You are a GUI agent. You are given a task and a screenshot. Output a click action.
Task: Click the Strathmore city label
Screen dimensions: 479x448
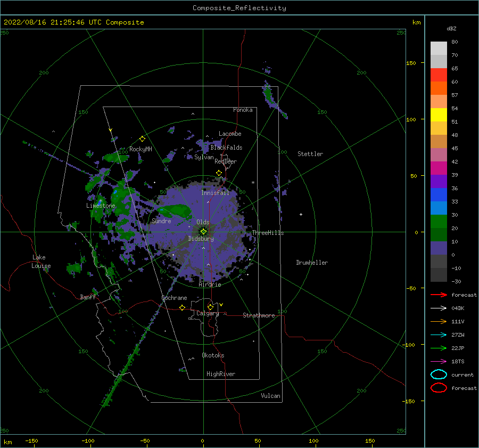pos(259,315)
